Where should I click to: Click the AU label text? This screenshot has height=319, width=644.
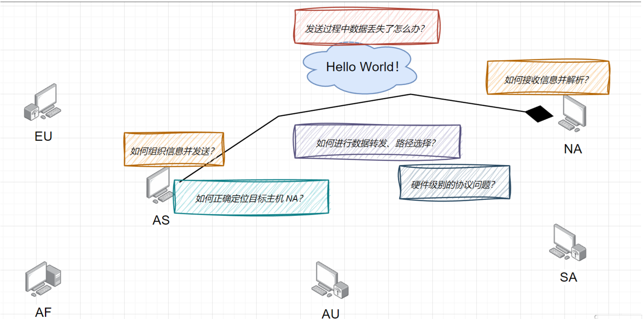pyautogui.click(x=330, y=314)
